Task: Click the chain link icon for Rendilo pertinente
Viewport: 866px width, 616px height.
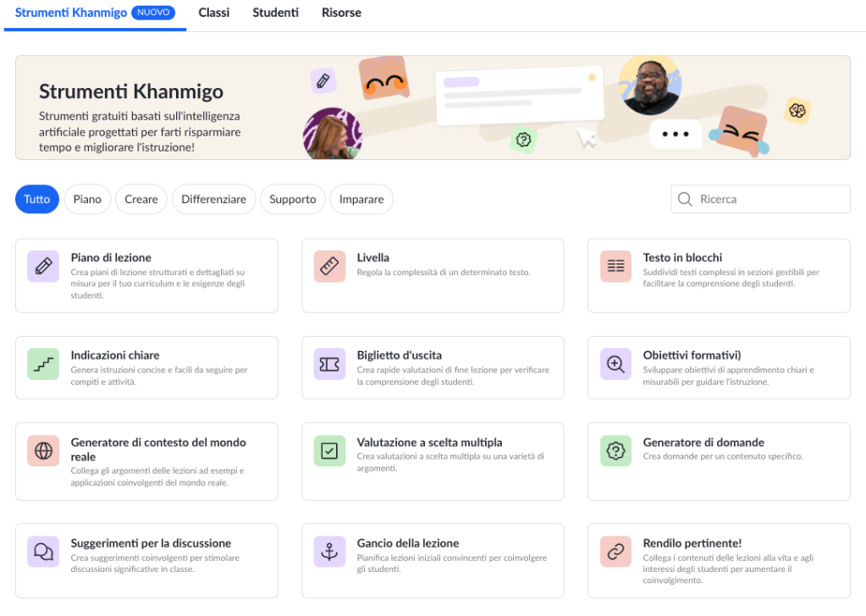Action: click(615, 552)
